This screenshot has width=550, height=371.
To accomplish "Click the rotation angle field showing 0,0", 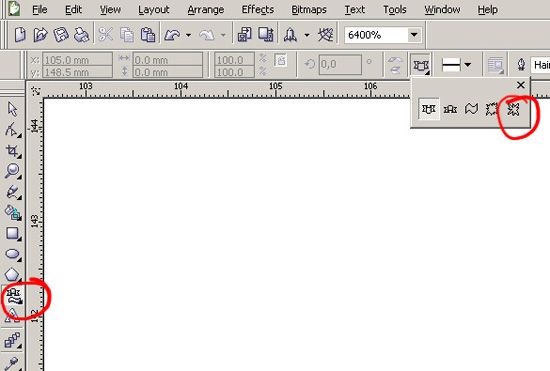I will tap(340, 65).
